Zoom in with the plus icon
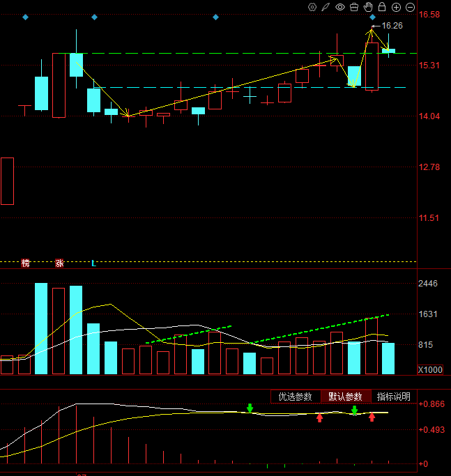Screen dimensions: 451x476 click(x=396, y=7)
